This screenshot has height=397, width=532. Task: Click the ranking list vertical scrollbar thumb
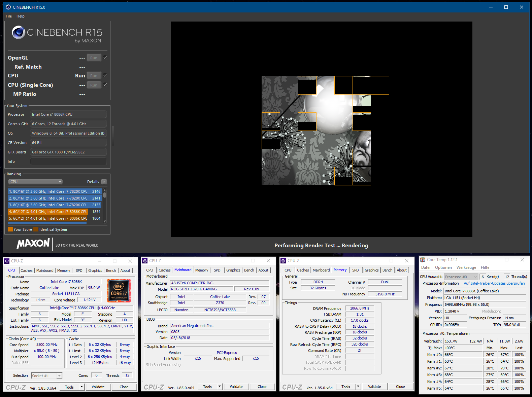(105, 195)
